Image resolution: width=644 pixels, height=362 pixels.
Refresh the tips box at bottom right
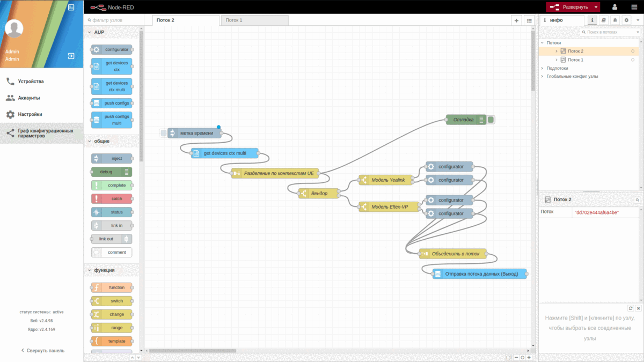[x=631, y=308]
